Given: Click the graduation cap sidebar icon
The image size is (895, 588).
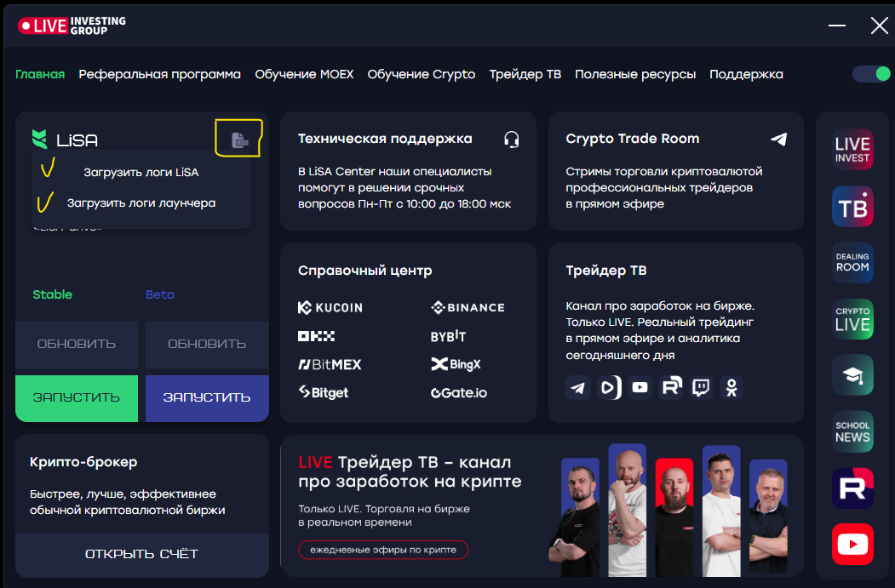Looking at the screenshot, I should [852, 375].
